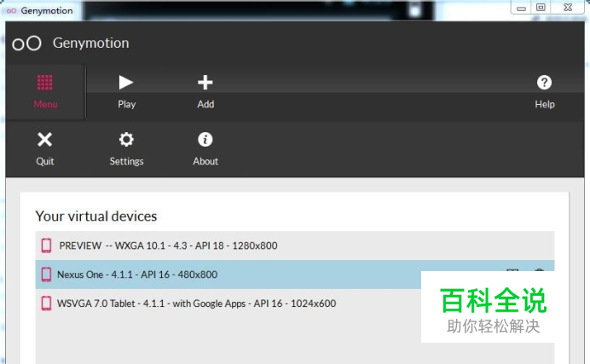Close the Genymotion window
This screenshot has height=364, width=590.
[568, 8]
